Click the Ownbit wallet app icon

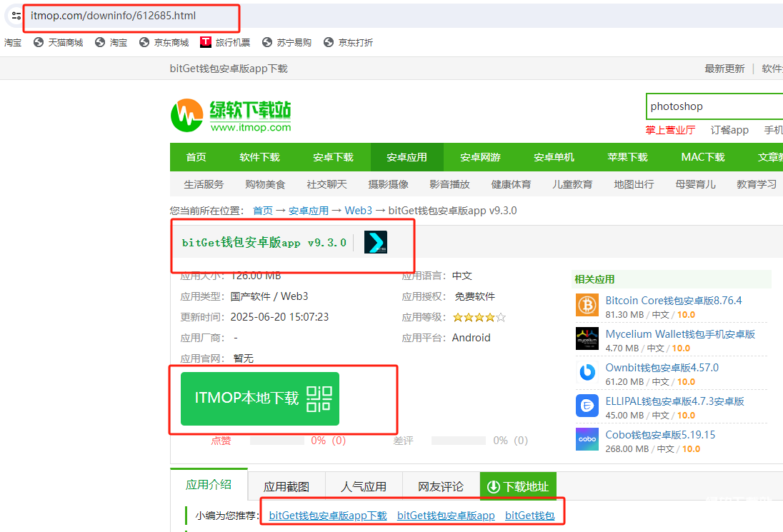pos(587,372)
